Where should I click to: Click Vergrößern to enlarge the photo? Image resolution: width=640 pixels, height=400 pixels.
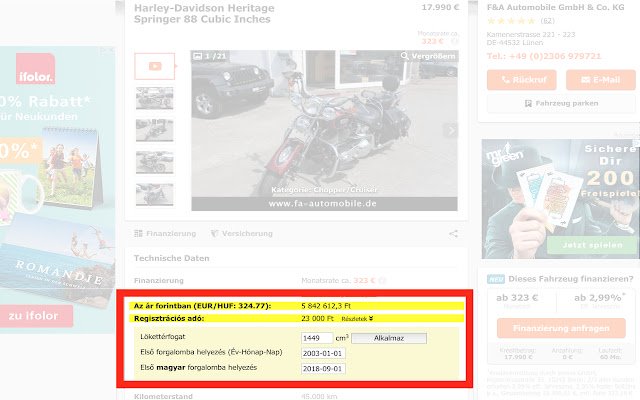[428, 56]
